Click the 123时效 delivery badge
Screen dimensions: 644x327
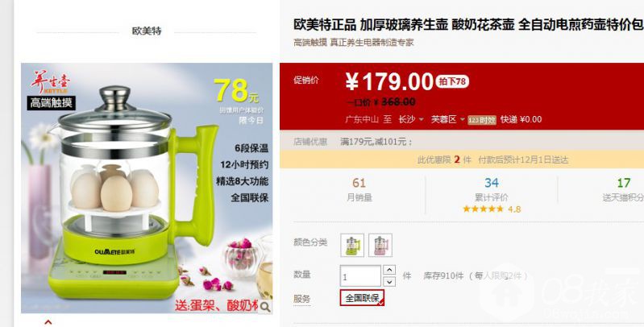click(482, 120)
